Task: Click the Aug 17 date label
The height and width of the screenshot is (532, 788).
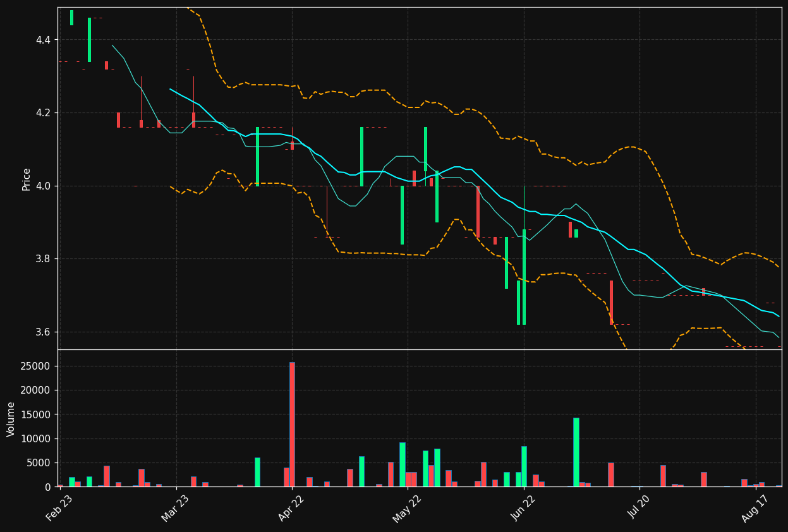Action: point(755,509)
